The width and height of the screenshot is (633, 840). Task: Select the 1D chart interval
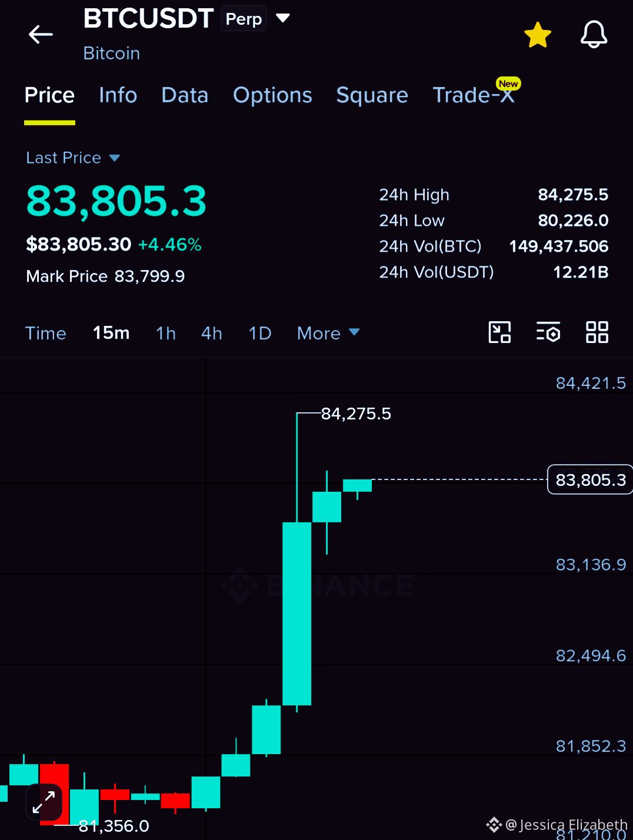tap(260, 333)
